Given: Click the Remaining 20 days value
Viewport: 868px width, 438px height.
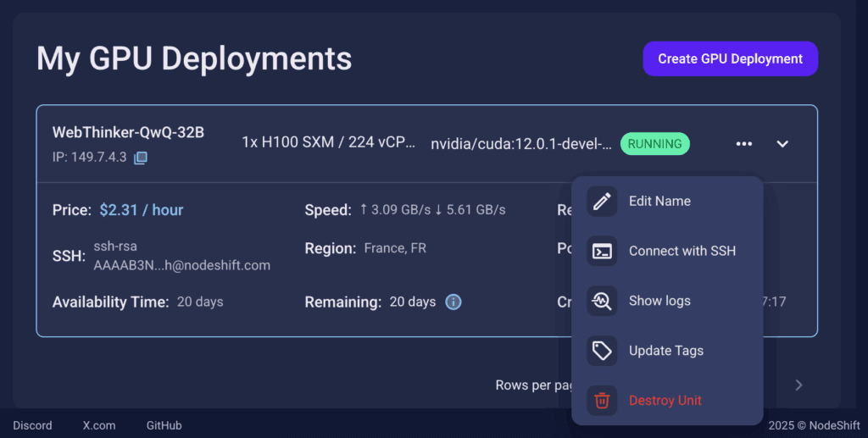Looking at the screenshot, I should pos(413,302).
